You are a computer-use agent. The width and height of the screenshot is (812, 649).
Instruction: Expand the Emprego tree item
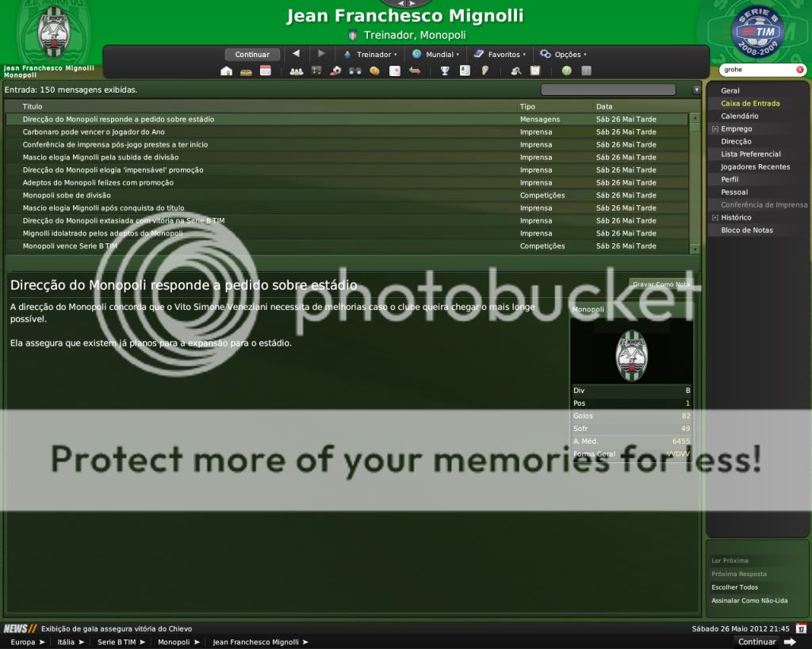[714, 129]
